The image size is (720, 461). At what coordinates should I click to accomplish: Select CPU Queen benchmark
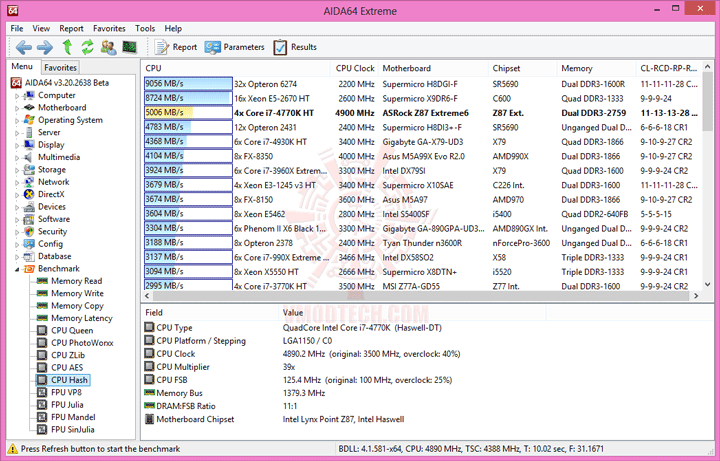pos(72,331)
